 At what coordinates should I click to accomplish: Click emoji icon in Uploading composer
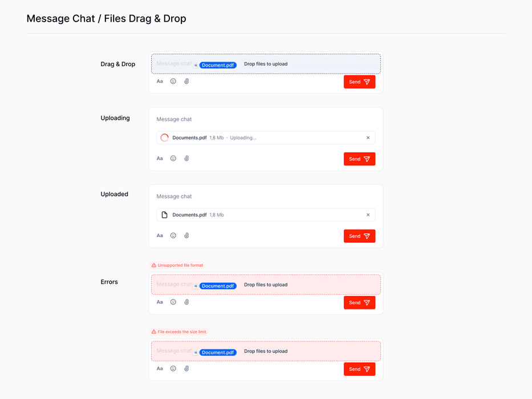[x=173, y=158]
